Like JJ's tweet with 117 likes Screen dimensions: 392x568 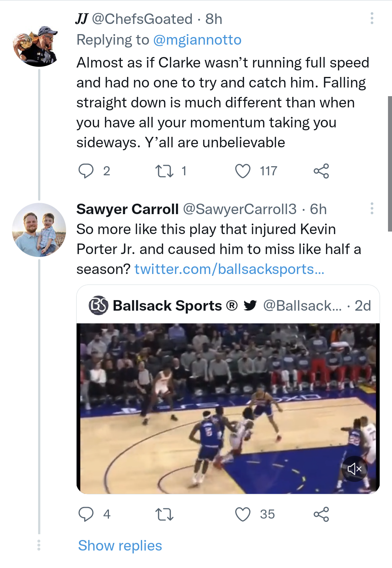point(243,171)
